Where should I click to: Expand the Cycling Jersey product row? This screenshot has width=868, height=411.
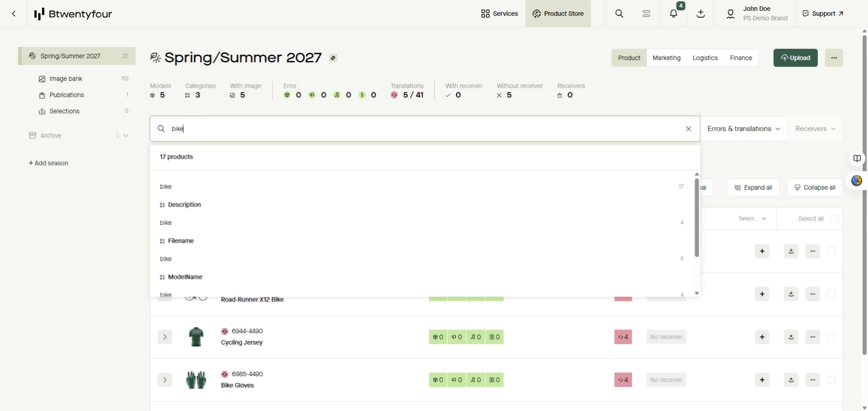165,337
